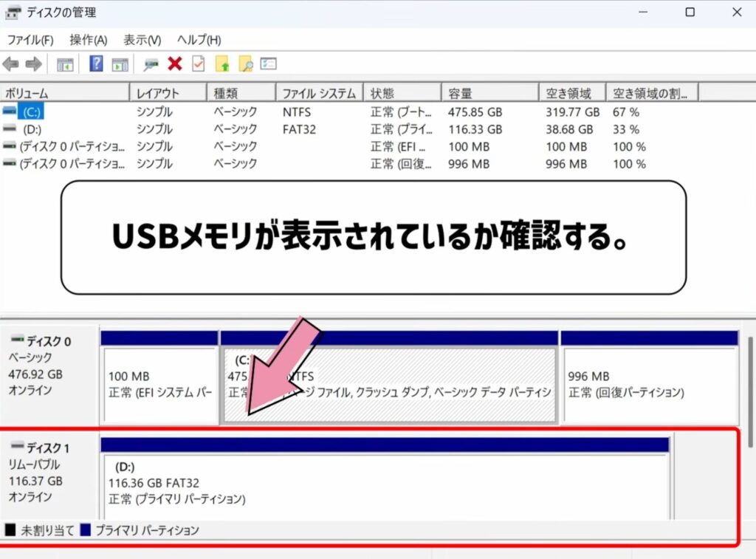Open the 表示 menu
Viewport: 756px width, 559px height.
tap(142, 40)
